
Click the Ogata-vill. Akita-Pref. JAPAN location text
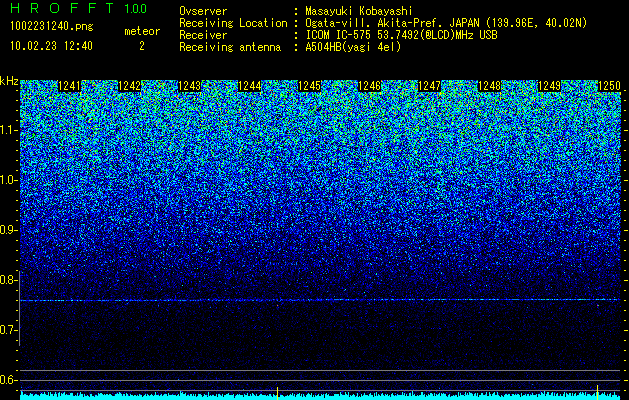tap(446, 23)
